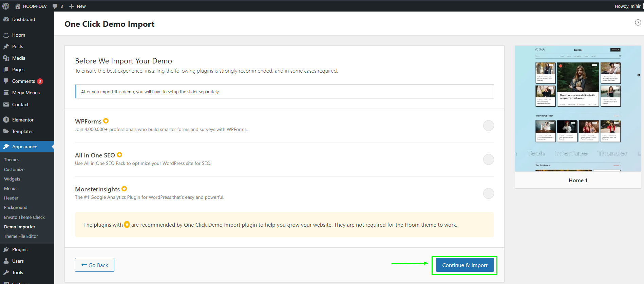Open the HOOM-DEV home icon
This screenshot has width=644, height=284.
(x=18, y=6)
